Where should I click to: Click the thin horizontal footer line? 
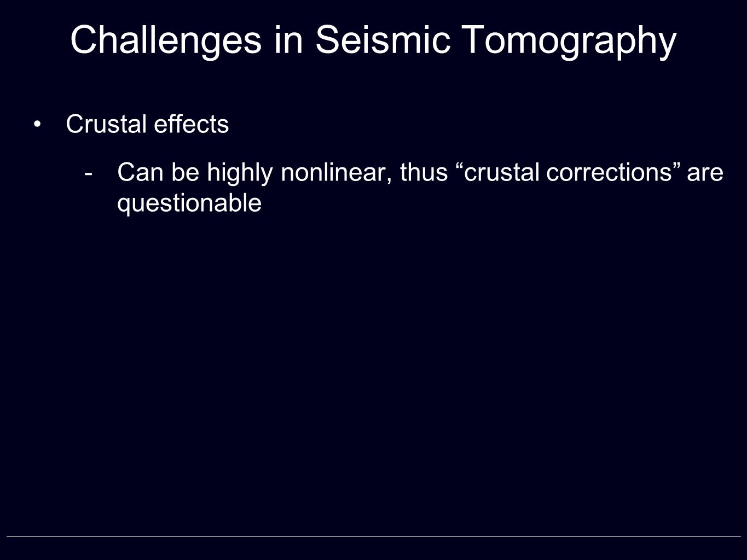[373, 536]
